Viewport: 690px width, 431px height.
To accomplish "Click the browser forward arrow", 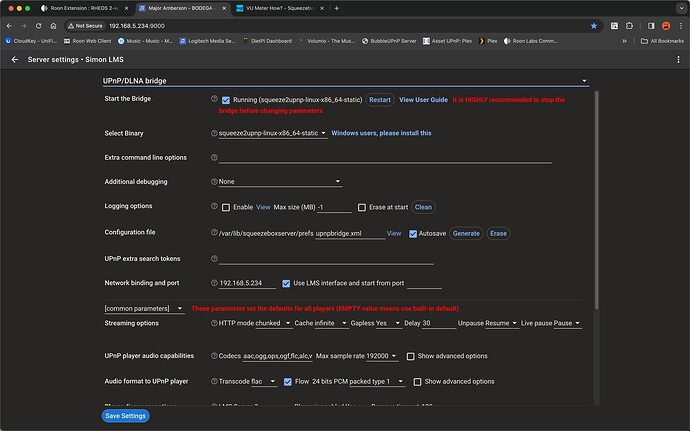I will point(23,26).
